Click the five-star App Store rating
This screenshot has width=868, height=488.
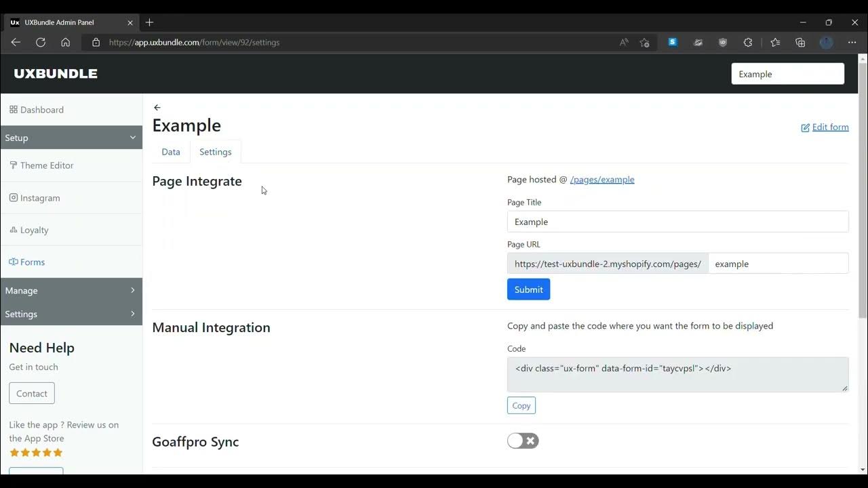pyautogui.click(x=36, y=452)
